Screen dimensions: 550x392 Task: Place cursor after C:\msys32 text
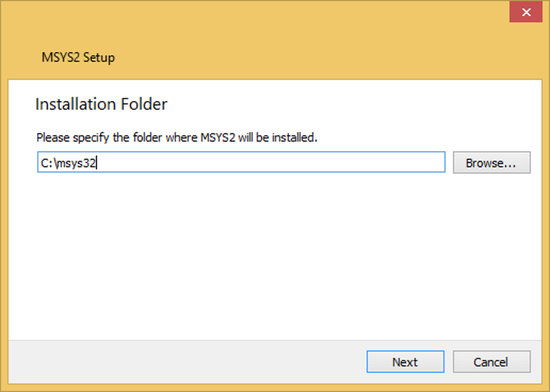(97, 163)
